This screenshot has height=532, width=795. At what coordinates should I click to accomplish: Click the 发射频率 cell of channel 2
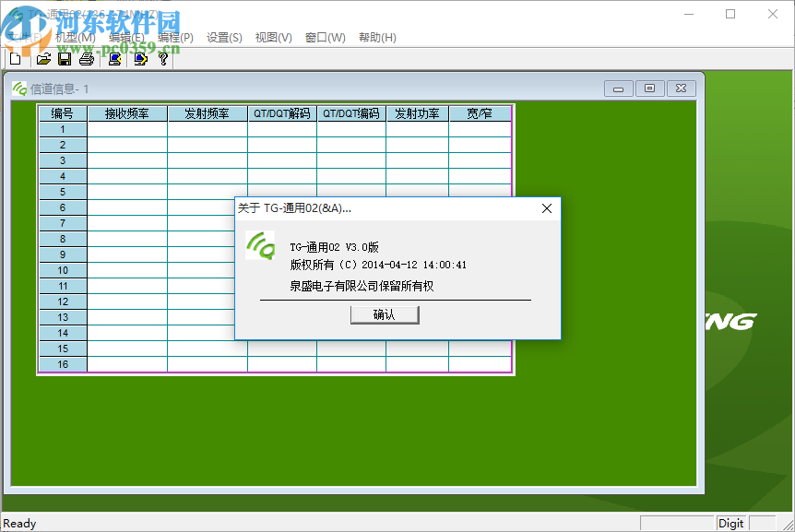point(207,145)
